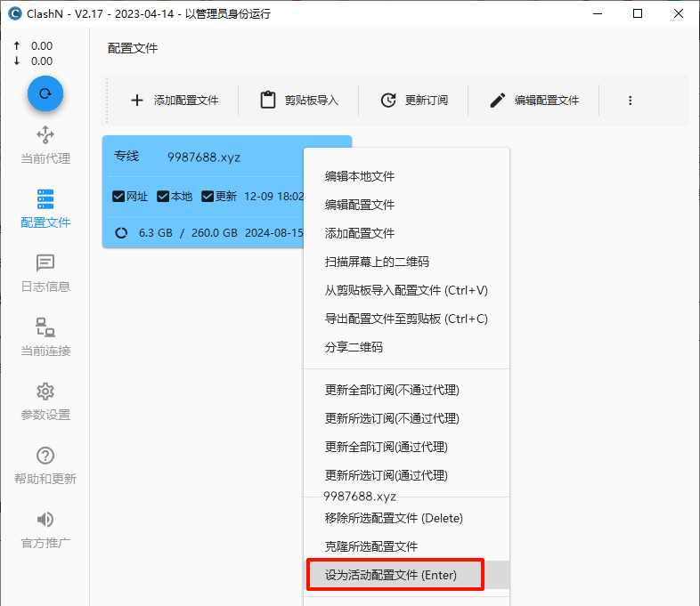Toggle the 更新 checkbox

tap(208, 196)
